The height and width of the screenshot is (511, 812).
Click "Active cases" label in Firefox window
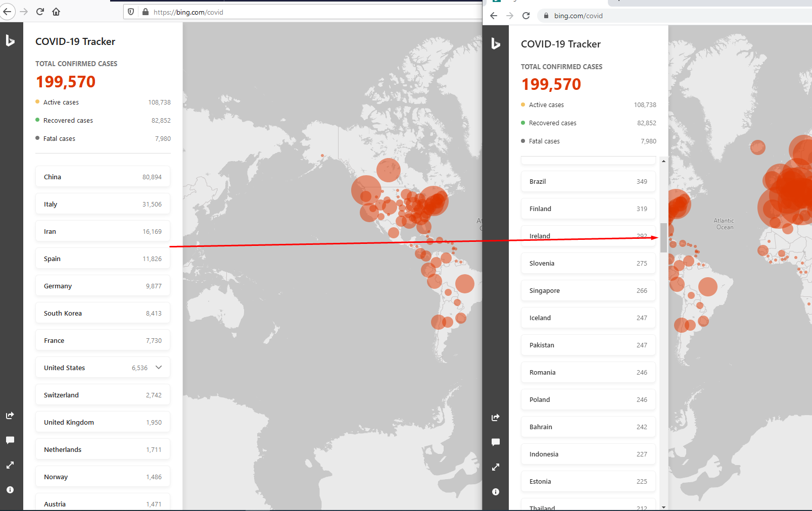(x=61, y=103)
